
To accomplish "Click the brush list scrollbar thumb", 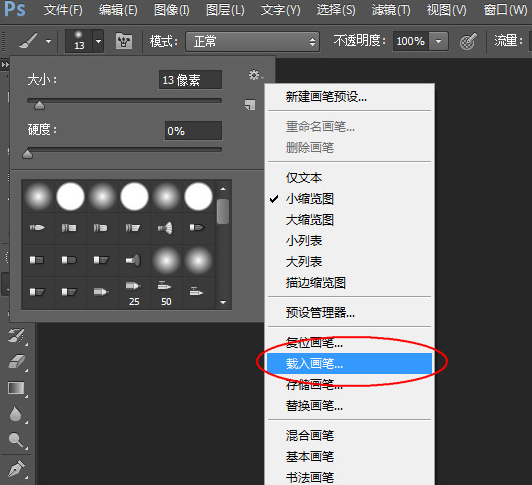I will pos(223,211).
